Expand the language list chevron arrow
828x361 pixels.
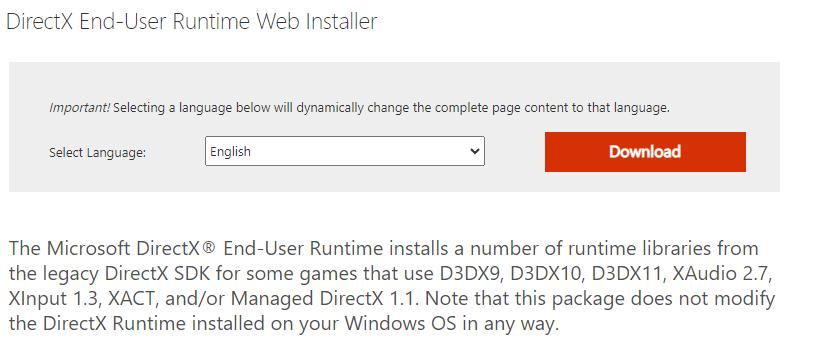coord(474,151)
